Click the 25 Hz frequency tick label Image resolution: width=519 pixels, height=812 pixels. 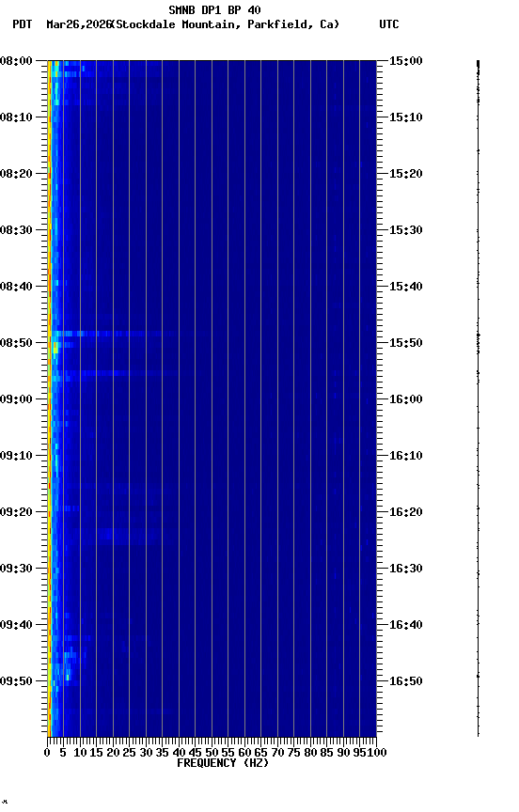click(x=130, y=753)
